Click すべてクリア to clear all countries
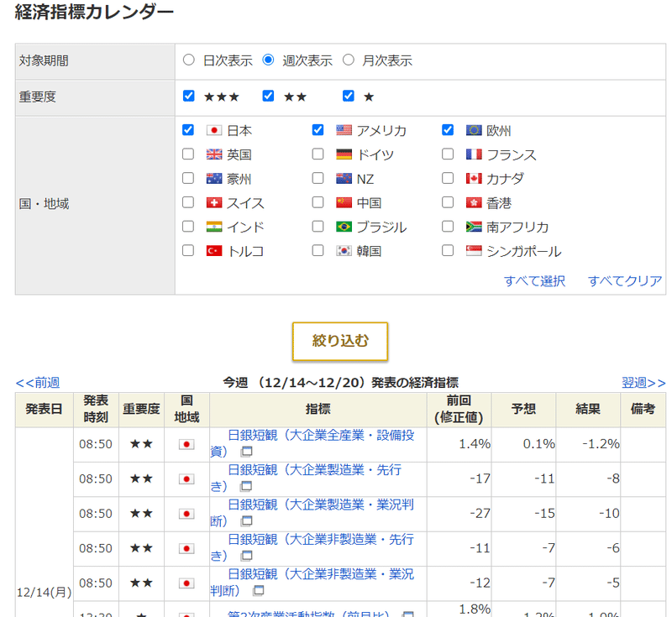 point(625,281)
